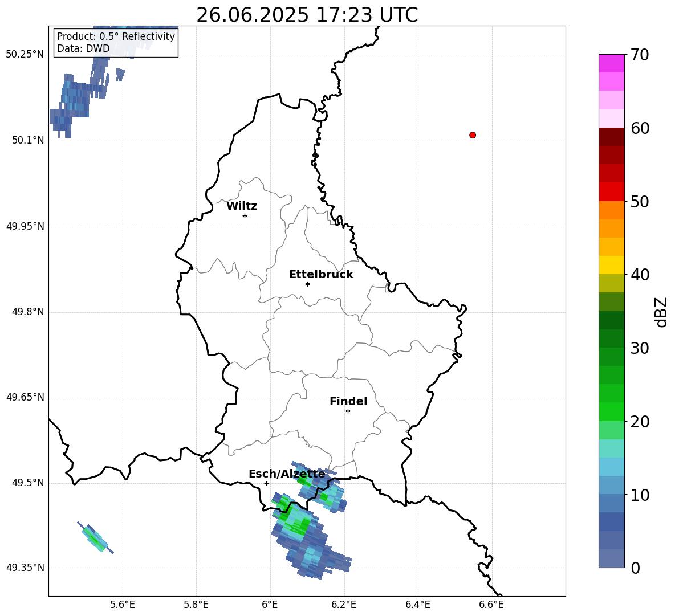Select the Findel city label
This screenshot has width=675, height=616.
pyautogui.click(x=348, y=401)
